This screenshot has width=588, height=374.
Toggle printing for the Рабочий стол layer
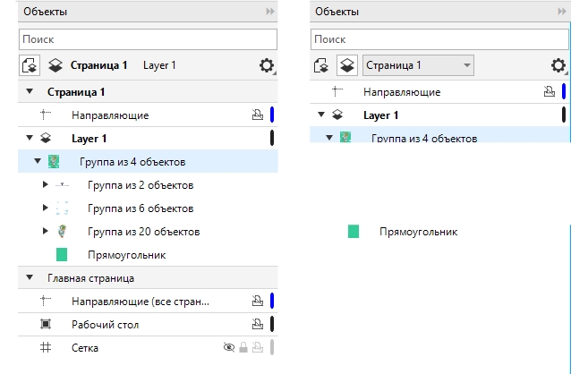tap(257, 324)
